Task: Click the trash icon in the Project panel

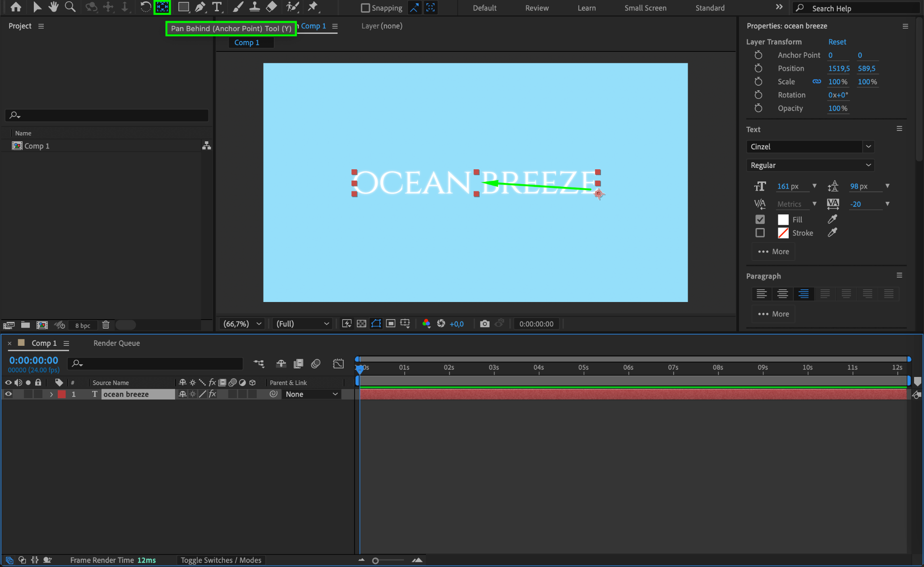Action: (x=106, y=325)
